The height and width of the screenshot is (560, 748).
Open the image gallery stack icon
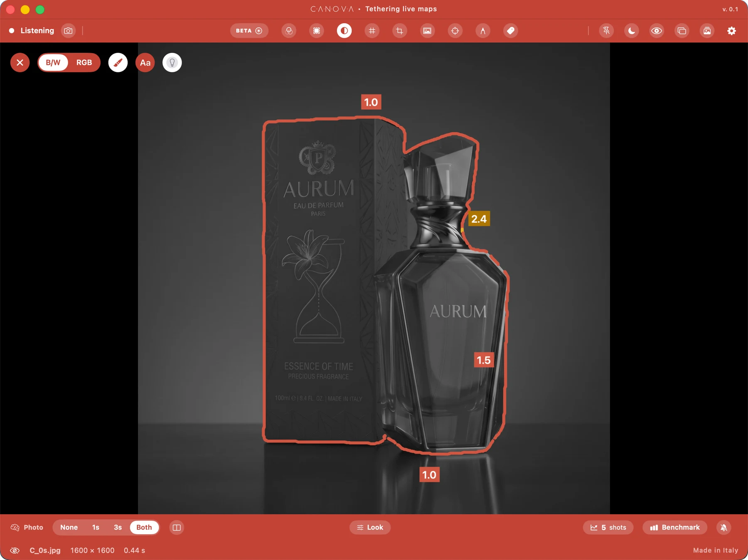tap(707, 31)
